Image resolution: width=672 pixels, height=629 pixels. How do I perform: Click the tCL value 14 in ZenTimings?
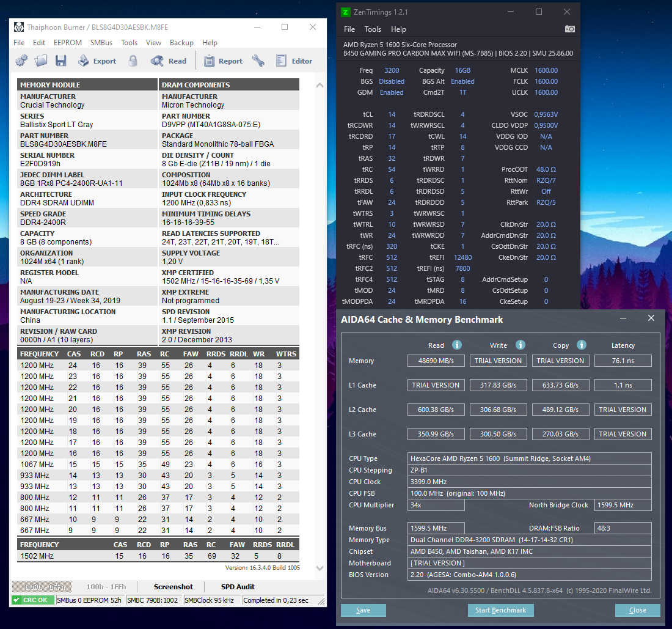click(x=392, y=114)
